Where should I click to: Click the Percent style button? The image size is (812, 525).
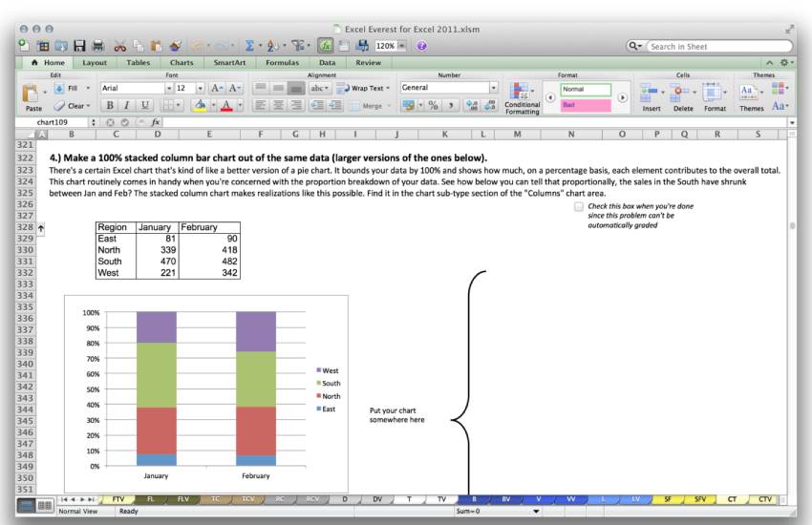[x=434, y=106]
